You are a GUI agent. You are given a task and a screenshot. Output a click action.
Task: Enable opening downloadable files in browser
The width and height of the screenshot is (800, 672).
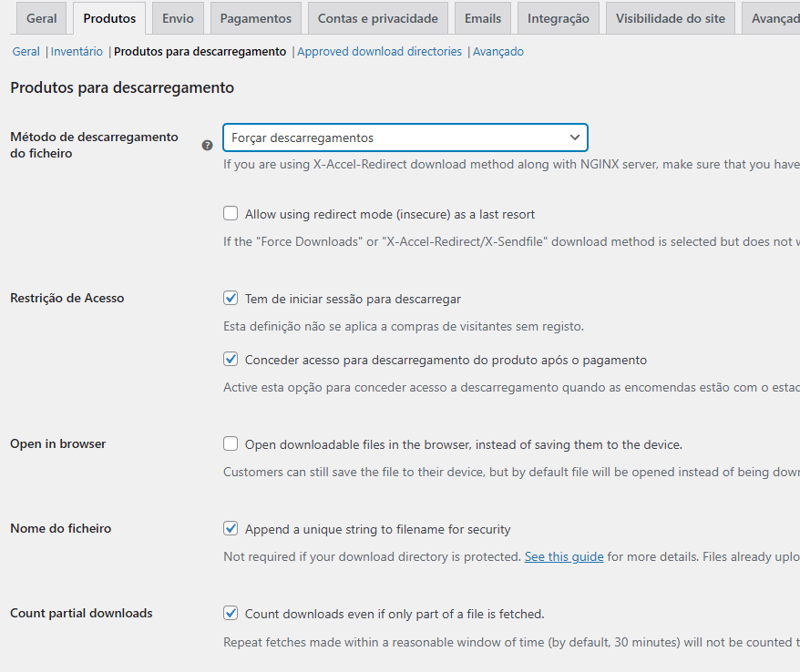[x=231, y=443]
